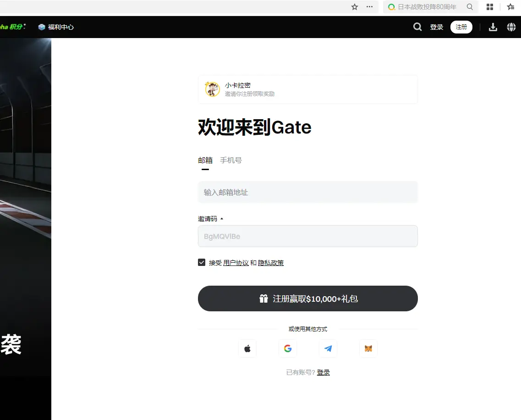Open the browser extensions grid icon
Viewport: 521px width, 420px height.
coord(490,7)
